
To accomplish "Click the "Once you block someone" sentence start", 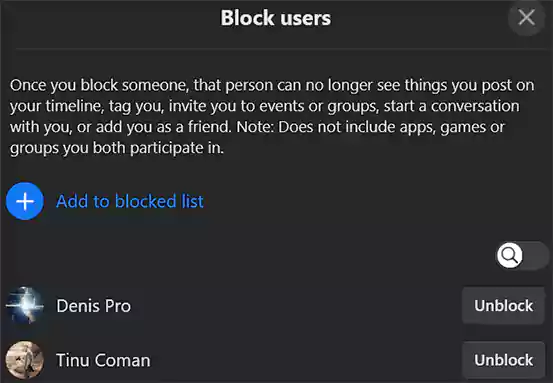I will point(99,85).
